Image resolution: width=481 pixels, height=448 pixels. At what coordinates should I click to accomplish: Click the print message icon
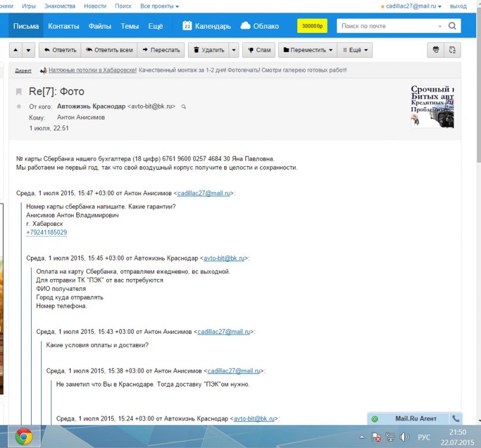pos(436,50)
